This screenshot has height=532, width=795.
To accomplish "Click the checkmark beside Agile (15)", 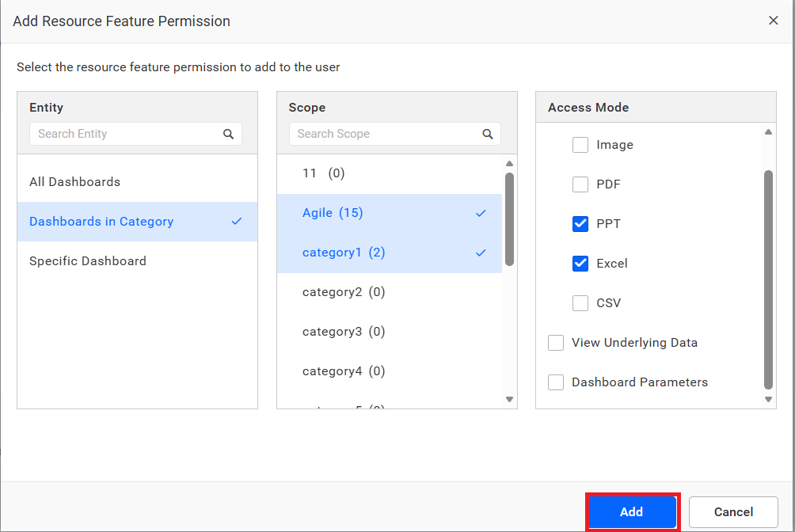I will [x=481, y=212].
